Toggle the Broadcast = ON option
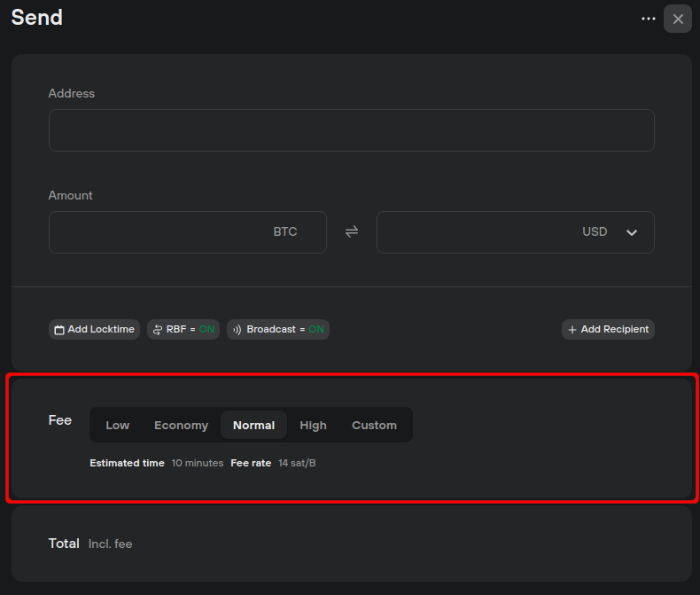 point(278,329)
